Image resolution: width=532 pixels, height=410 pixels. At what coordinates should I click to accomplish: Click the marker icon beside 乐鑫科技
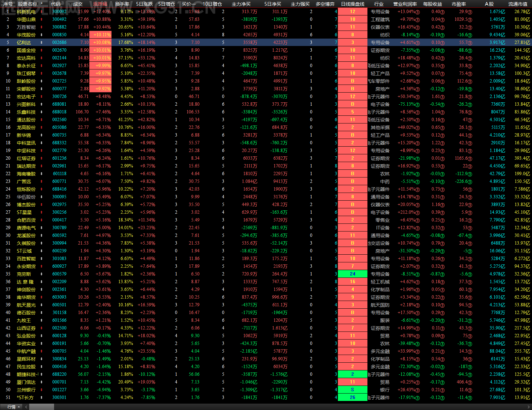(x=41, y=112)
